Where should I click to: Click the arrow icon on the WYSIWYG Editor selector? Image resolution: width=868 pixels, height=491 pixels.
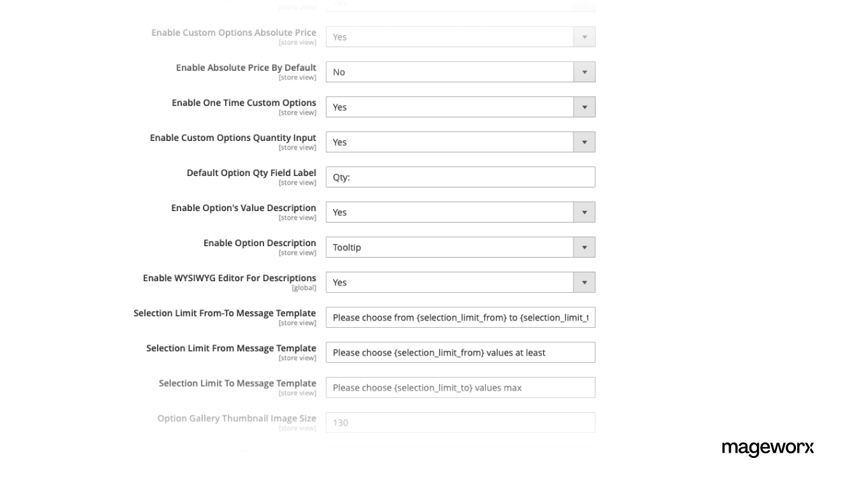coord(584,282)
